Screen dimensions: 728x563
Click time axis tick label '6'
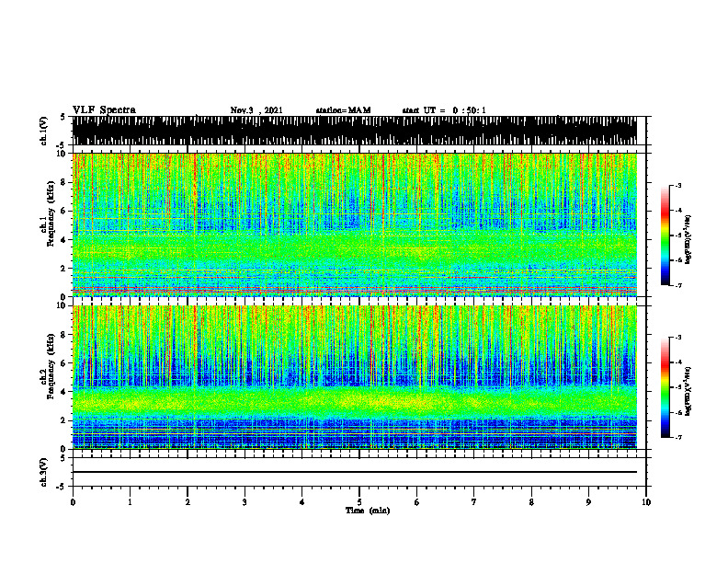[x=416, y=502]
